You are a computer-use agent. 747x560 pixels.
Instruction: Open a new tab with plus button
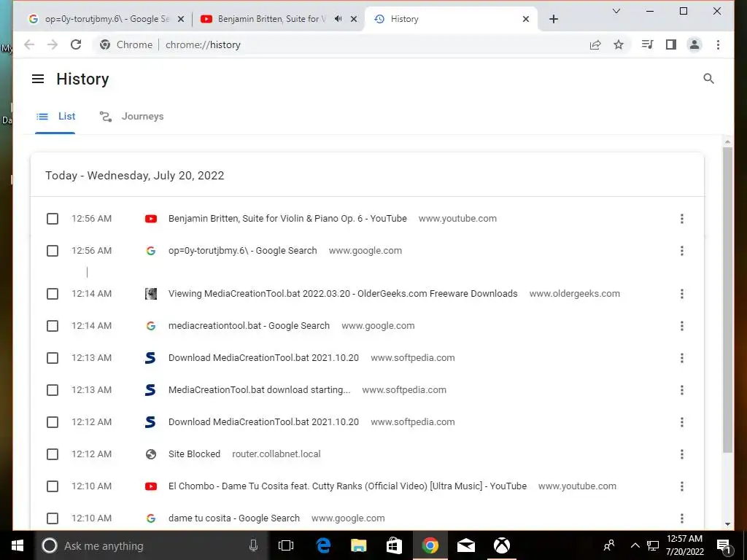[x=553, y=19]
